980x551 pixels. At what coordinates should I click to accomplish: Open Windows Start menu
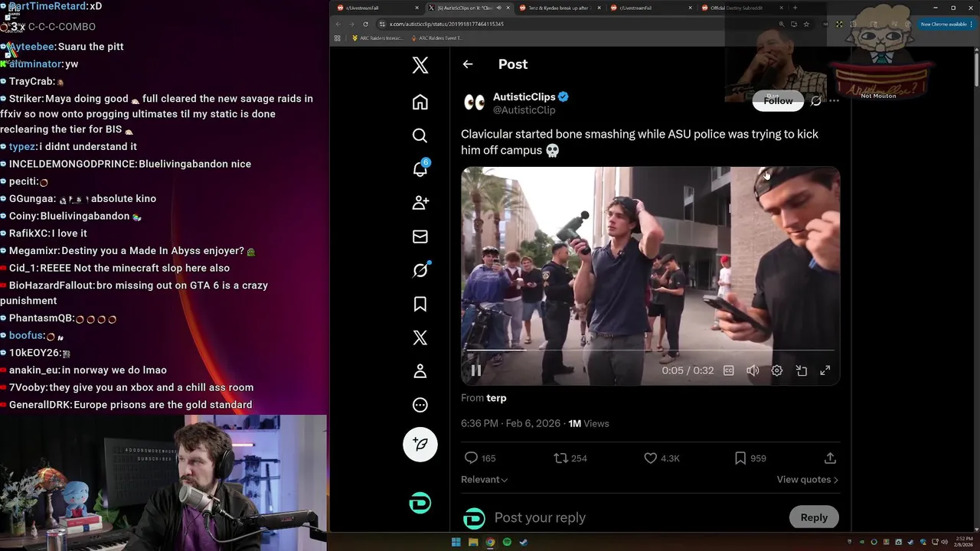[x=456, y=542]
